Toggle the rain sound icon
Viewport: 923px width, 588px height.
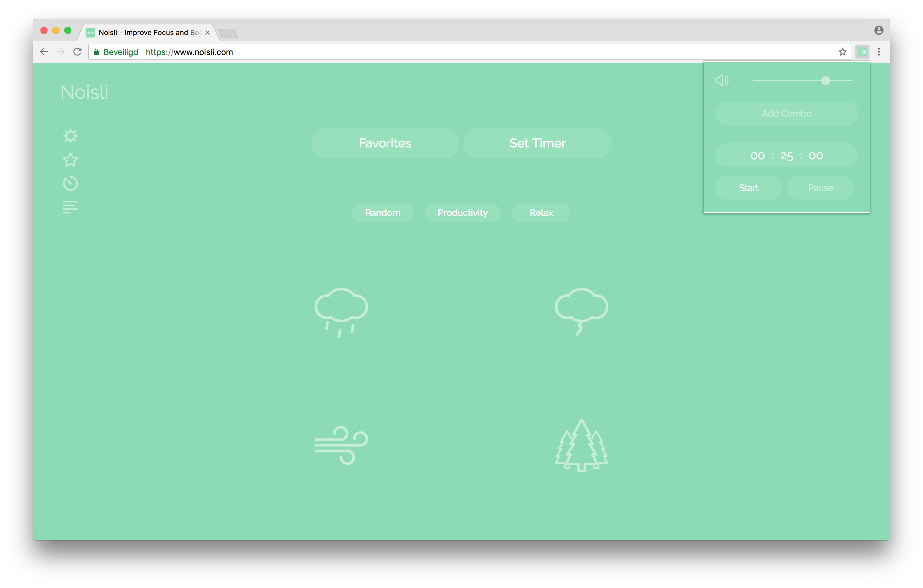(341, 312)
